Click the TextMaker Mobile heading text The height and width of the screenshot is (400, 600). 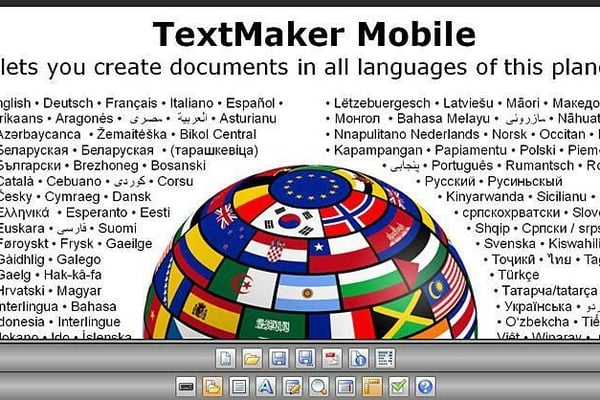314,35
